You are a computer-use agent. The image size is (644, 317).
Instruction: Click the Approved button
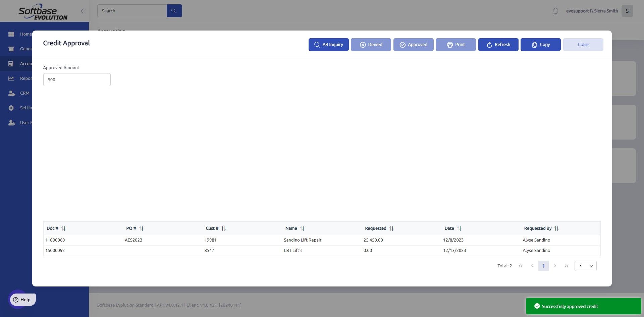(x=413, y=45)
